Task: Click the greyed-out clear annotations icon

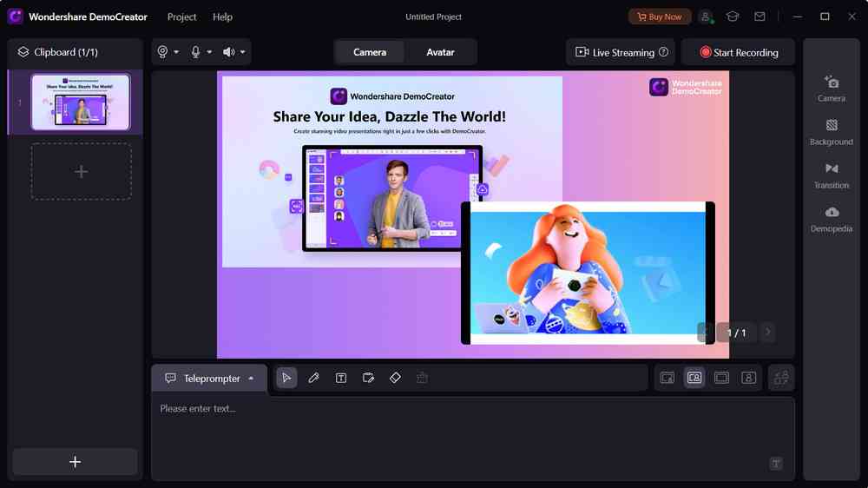Action: (x=423, y=378)
